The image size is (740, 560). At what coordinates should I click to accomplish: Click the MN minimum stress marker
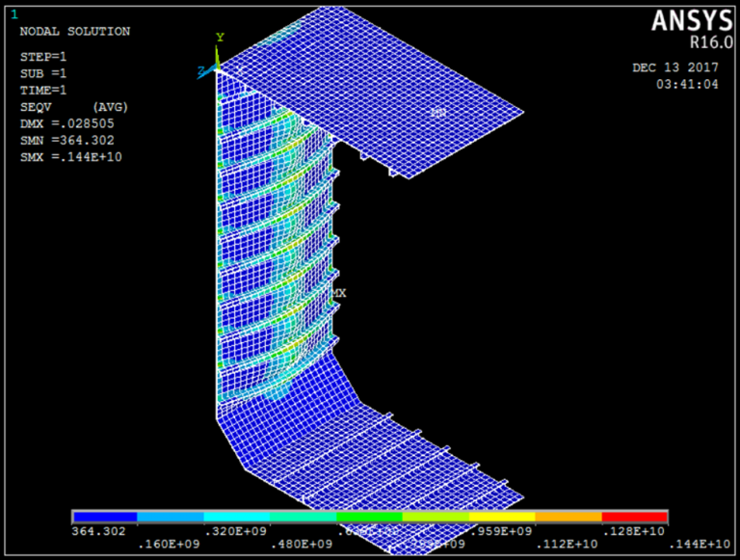pyautogui.click(x=438, y=113)
